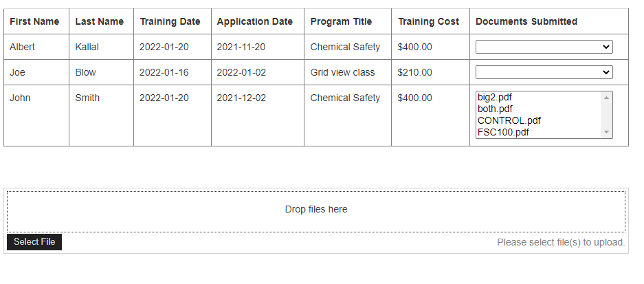Click the dropdown arrow in Joe's row
This screenshot has height=284, width=644.
606,72
